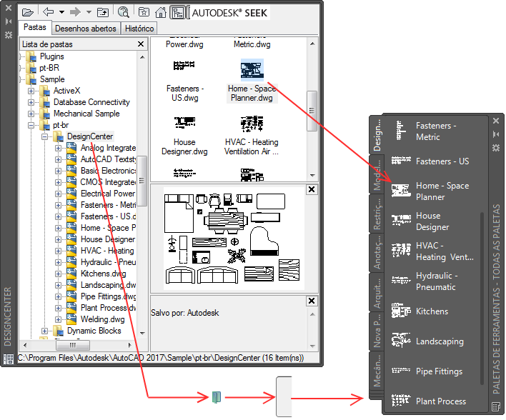Click the tool palette vertical scrollbar
The height and width of the screenshot is (420, 506).
point(482,298)
